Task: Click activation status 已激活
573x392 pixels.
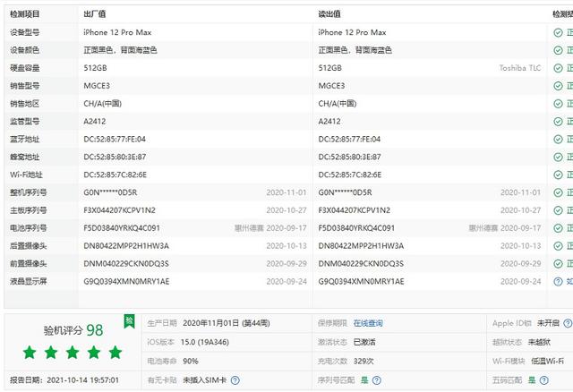Action: pyautogui.click(x=364, y=342)
